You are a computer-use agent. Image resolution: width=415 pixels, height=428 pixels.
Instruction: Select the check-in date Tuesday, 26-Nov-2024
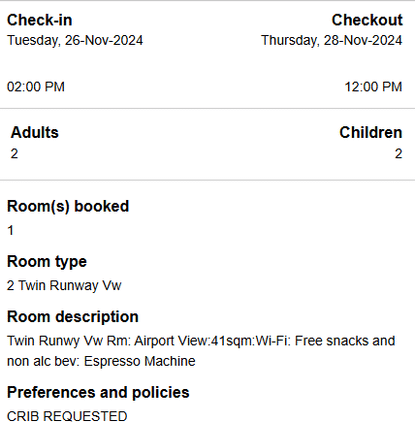[75, 41]
